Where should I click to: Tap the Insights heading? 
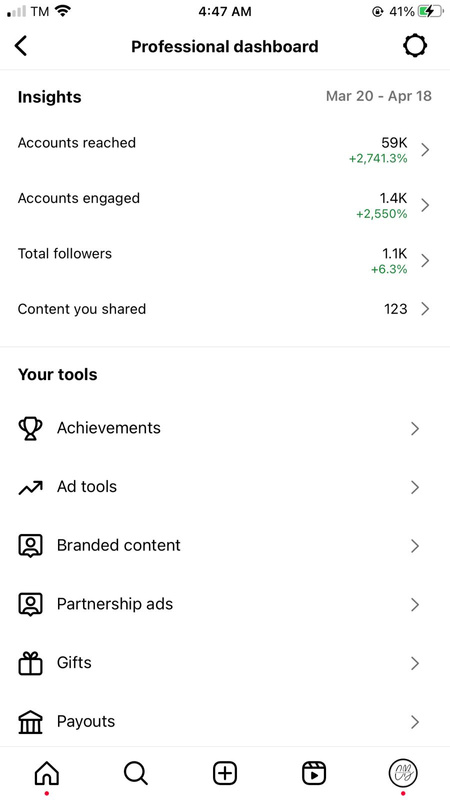(49, 97)
